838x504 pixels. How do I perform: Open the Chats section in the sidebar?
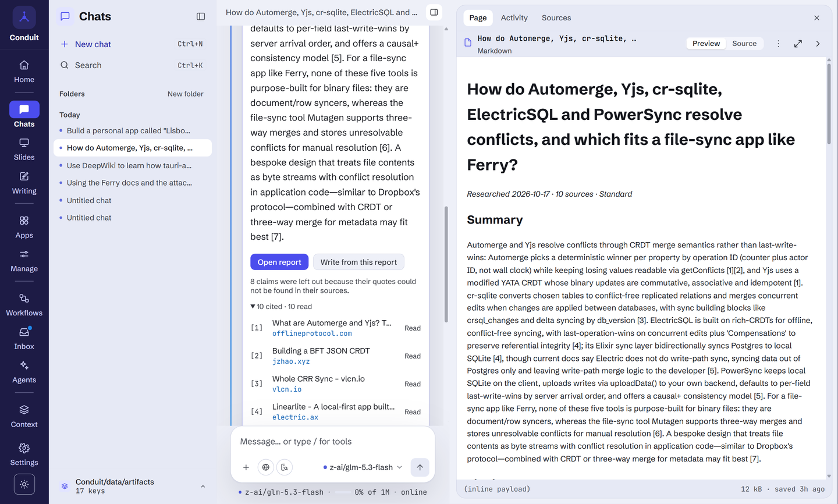pos(24,115)
